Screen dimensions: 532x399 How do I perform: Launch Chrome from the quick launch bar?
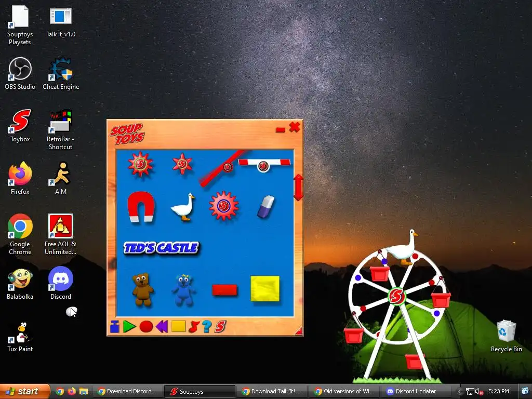click(60, 391)
